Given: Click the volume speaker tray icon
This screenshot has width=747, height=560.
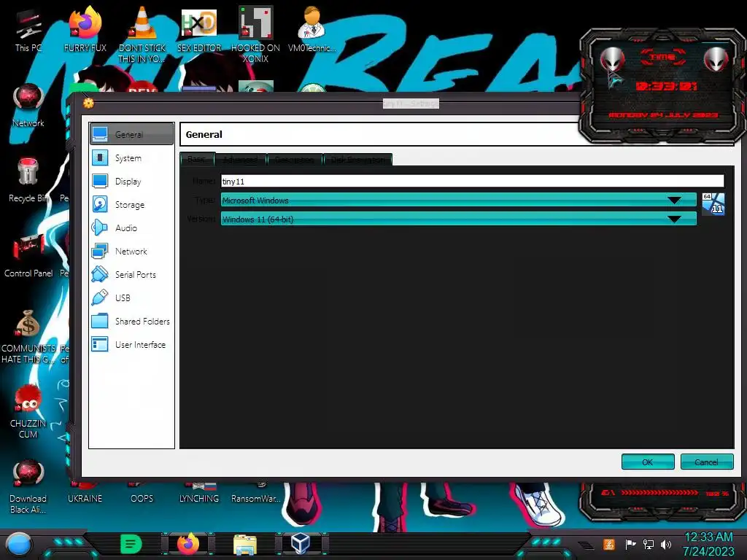Looking at the screenshot, I should [666, 544].
